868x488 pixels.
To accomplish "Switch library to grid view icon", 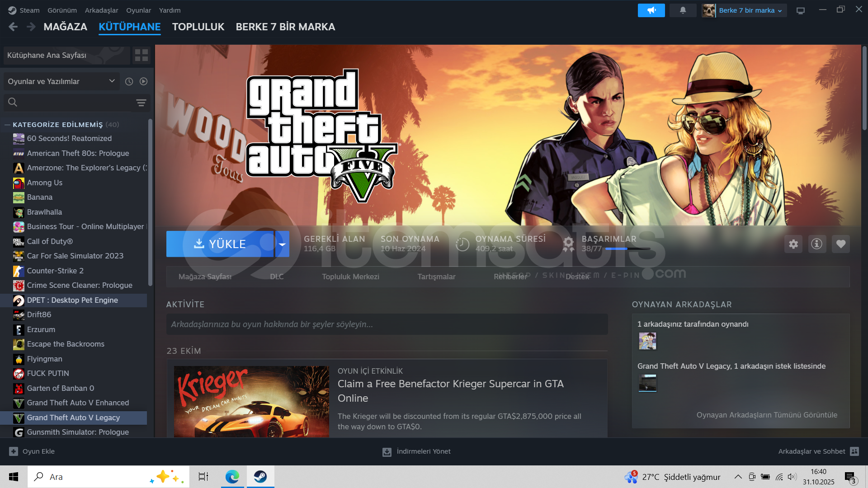I will pyautogui.click(x=141, y=55).
